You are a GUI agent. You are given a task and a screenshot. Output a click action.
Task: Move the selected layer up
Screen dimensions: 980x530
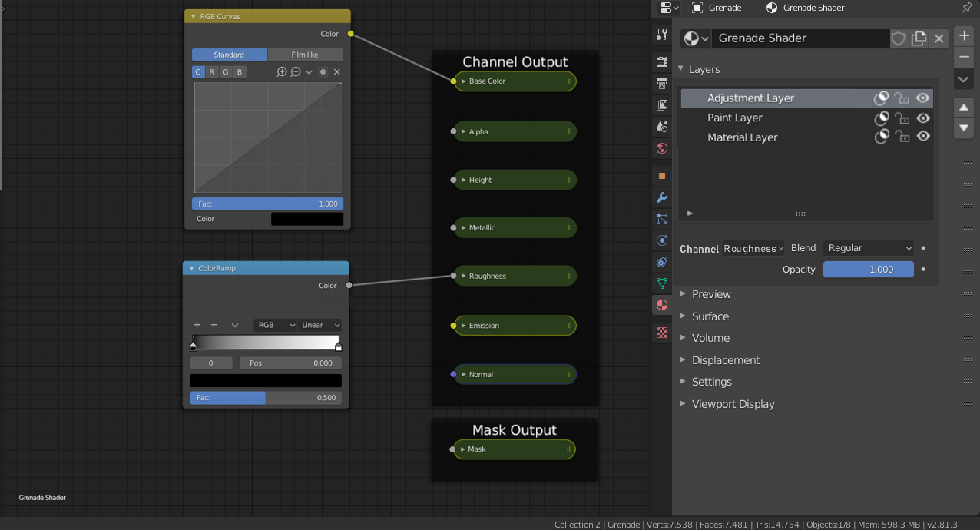(x=964, y=108)
